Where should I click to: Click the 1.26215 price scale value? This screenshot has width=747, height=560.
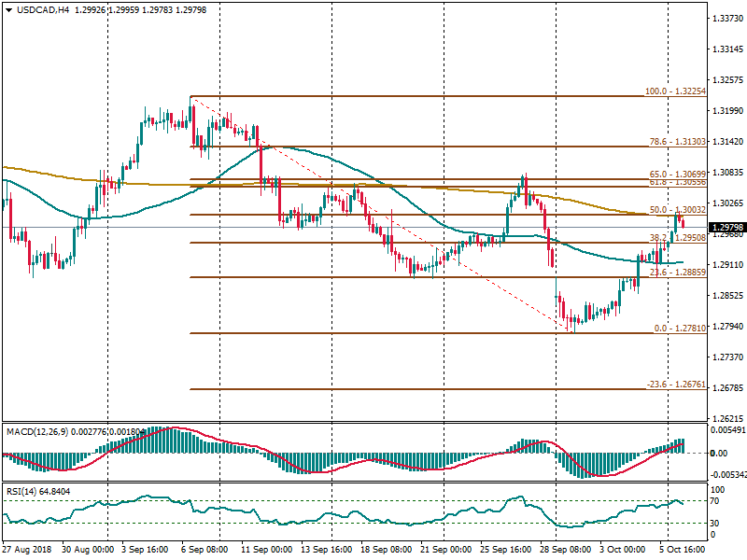[x=726, y=418]
